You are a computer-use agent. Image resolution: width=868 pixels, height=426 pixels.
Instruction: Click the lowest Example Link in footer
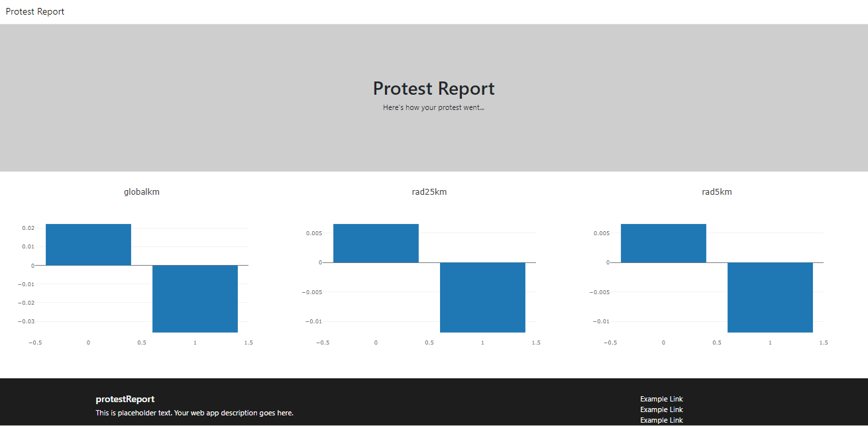click(x=661, y=420)
